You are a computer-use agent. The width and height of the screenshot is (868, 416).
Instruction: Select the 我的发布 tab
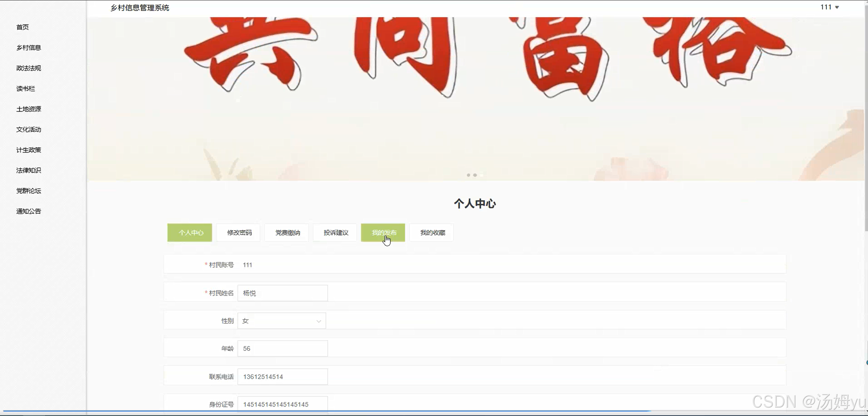pyautogui.click(x=383, y=233)
